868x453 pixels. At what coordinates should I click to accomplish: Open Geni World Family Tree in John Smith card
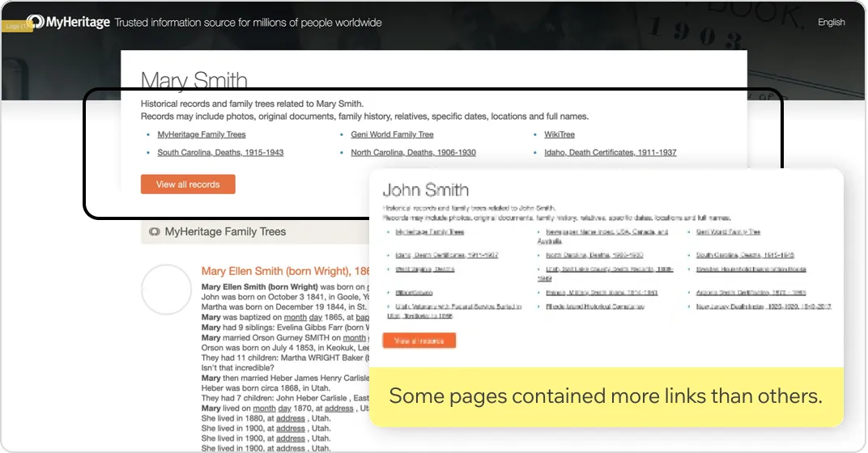point(728,231)
